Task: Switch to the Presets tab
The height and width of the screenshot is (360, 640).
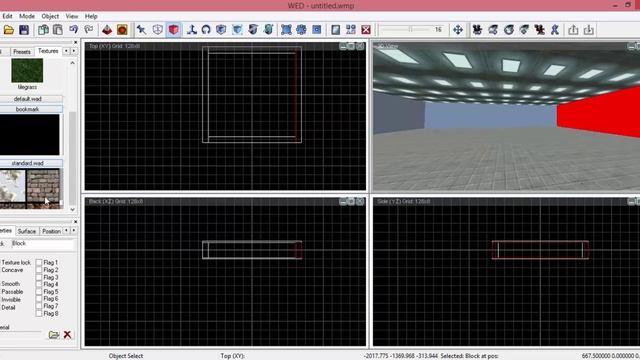Action: 22,51
